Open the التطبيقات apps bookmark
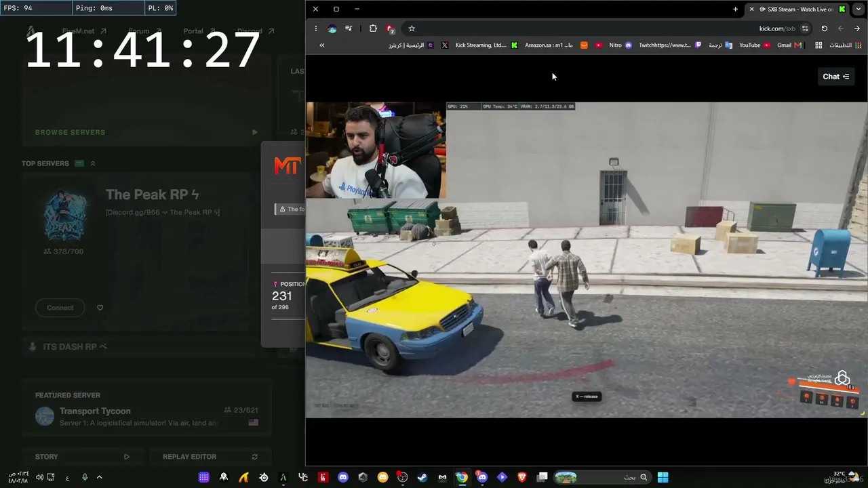868x488 pixels. pos(845,45)
